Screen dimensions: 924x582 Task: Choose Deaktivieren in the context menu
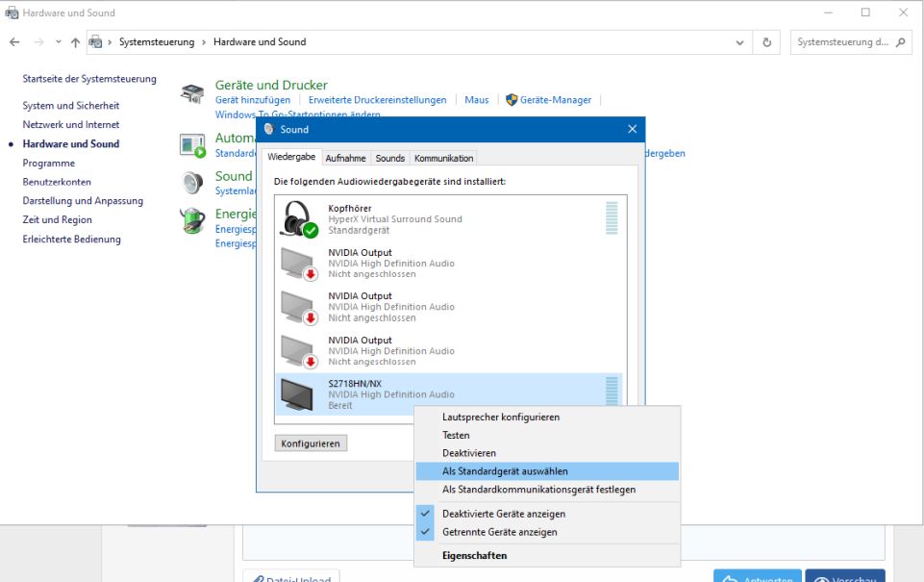tap(547, 453)
